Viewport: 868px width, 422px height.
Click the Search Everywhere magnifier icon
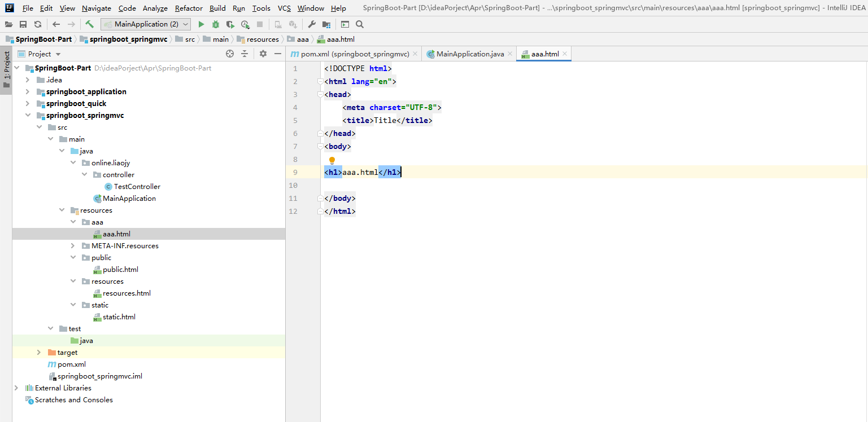(x=360, y=24)
